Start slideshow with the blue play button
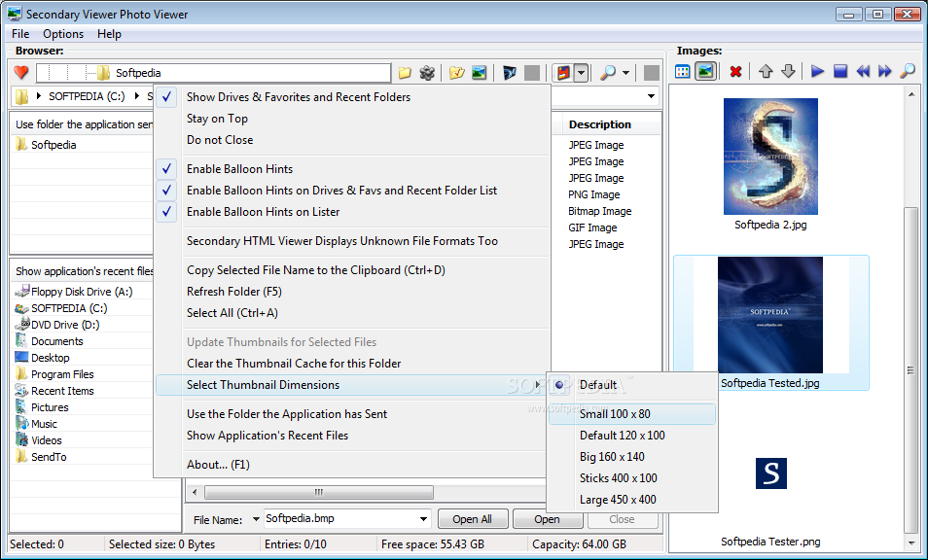Viewport: 928px width, 560px height. [x=817, y=72]
